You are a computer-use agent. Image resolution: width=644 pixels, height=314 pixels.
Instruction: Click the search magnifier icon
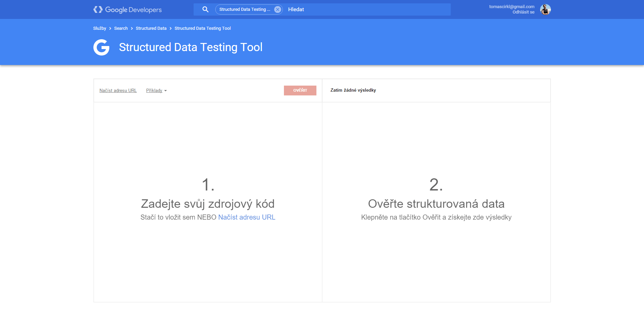205,9
